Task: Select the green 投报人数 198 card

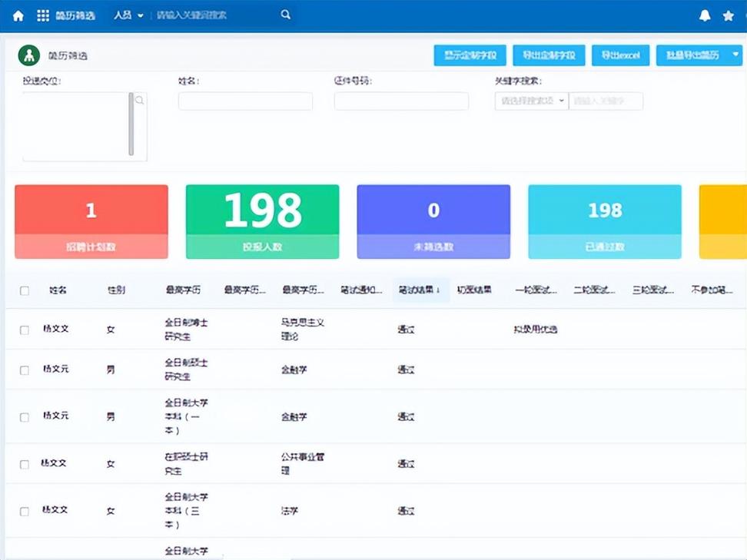Action: point(263,222)
